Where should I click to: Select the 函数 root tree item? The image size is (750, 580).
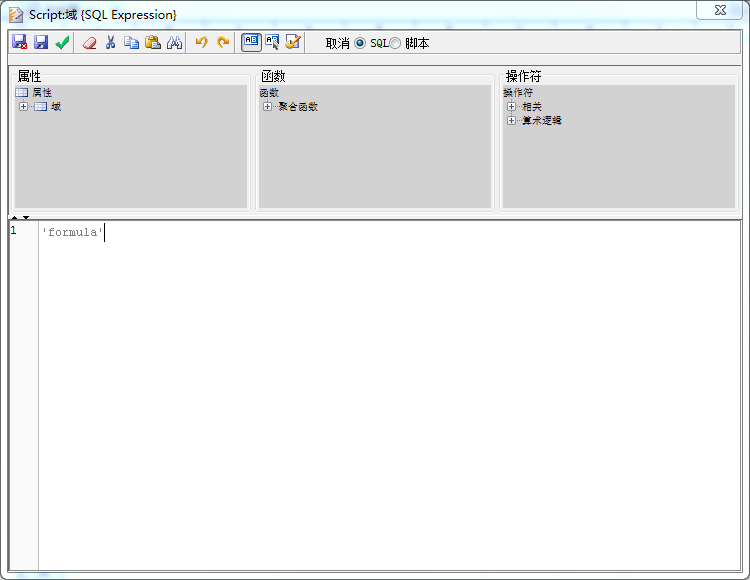269,93
